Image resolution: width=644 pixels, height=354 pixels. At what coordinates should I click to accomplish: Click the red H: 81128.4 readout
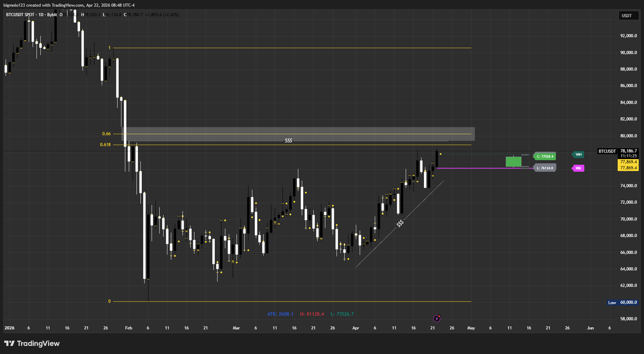click(311, 314)
